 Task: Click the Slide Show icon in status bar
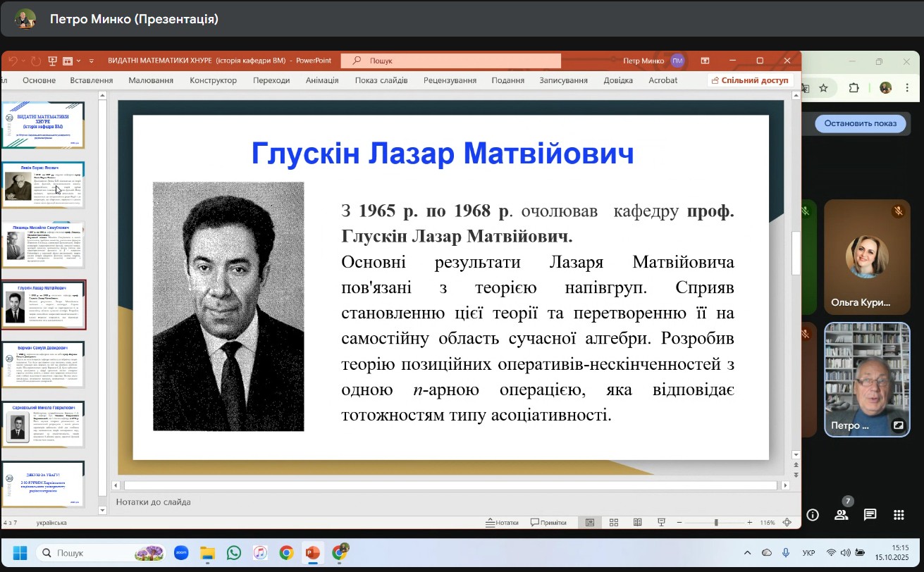click(661, 523)
